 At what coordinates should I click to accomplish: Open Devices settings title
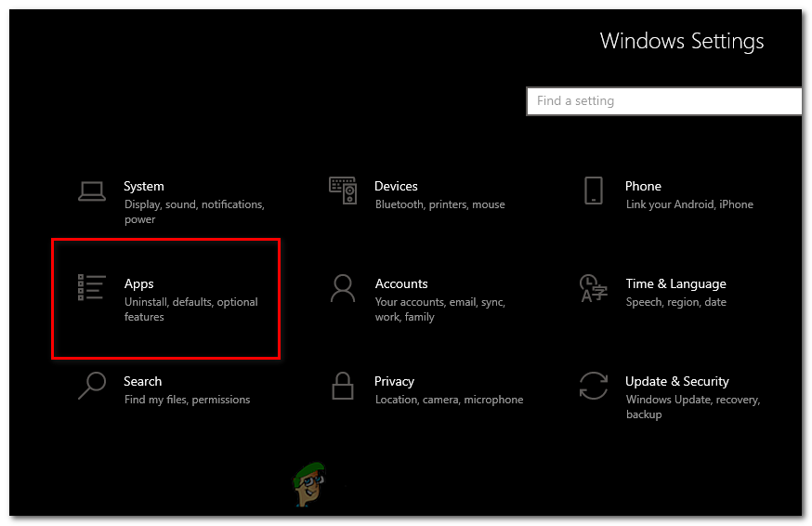[396, 186]
